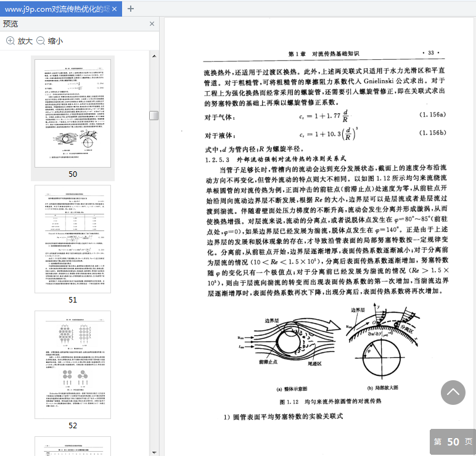Click the 缩小 zoom out icon

pos(41,41)
